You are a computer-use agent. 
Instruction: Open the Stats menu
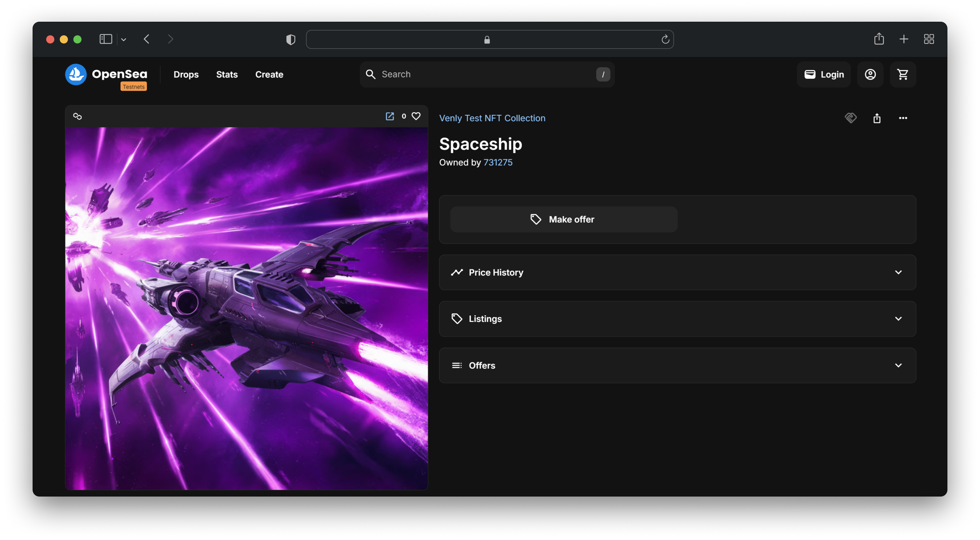pyautogui.click(x=227, y=74)
